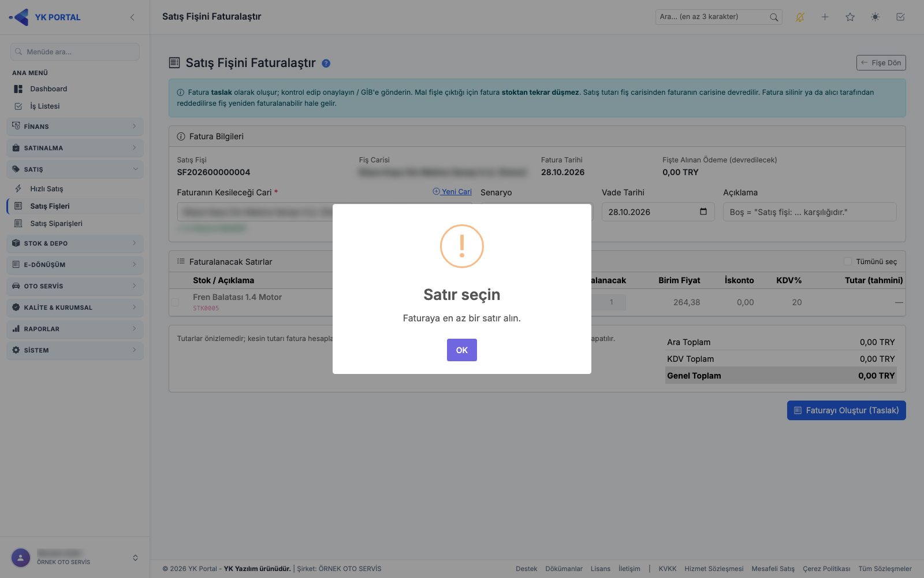
Task: Click the blue help question-mark icon
Action: pyautogui.click(x=326, y=64)
